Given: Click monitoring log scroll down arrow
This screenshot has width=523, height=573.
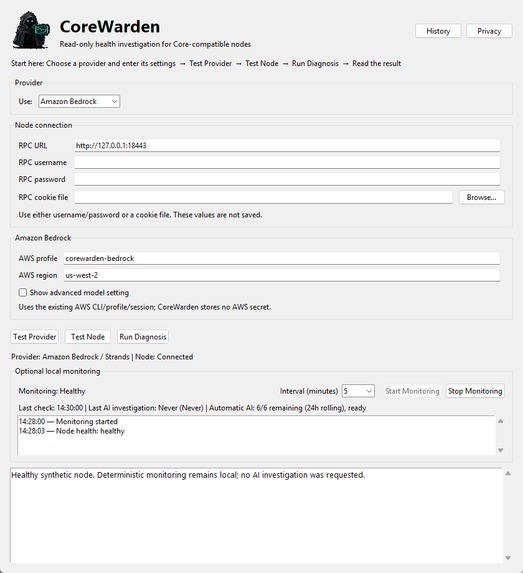Looking at the screenshot, I should coord(501,450).
